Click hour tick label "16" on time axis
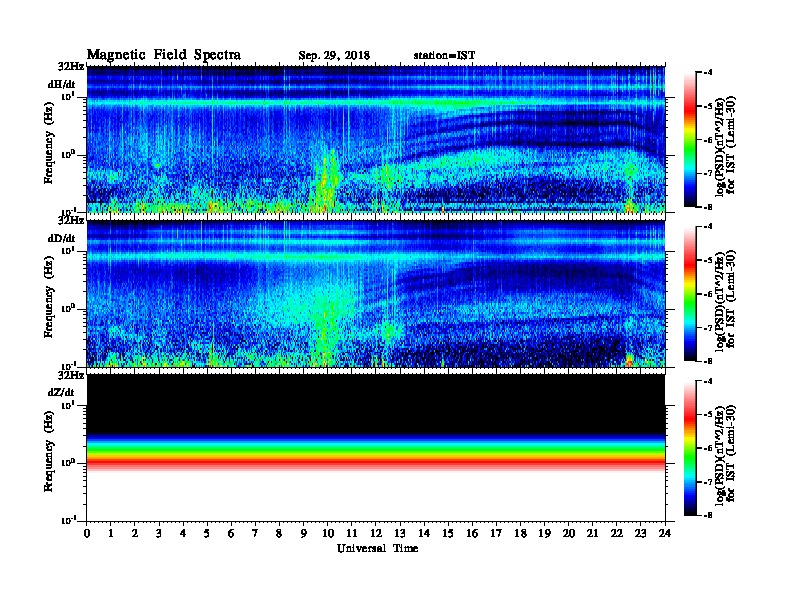 pos(472,533)
